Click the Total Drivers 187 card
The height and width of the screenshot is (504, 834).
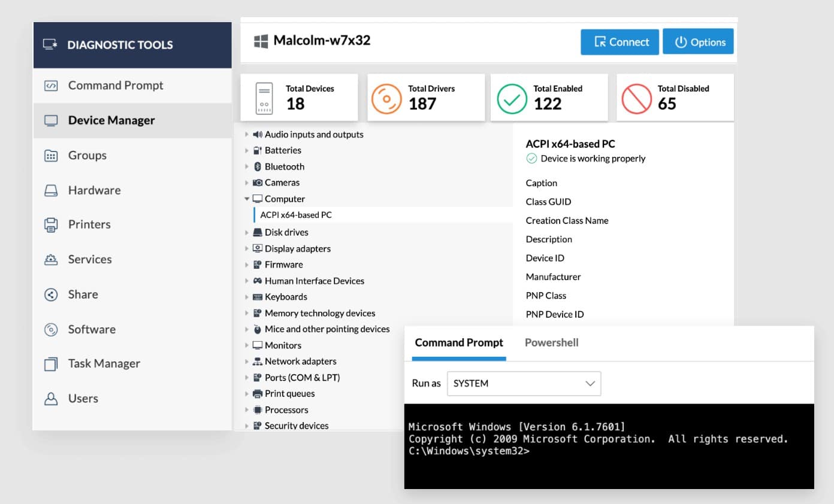(426, 98)
